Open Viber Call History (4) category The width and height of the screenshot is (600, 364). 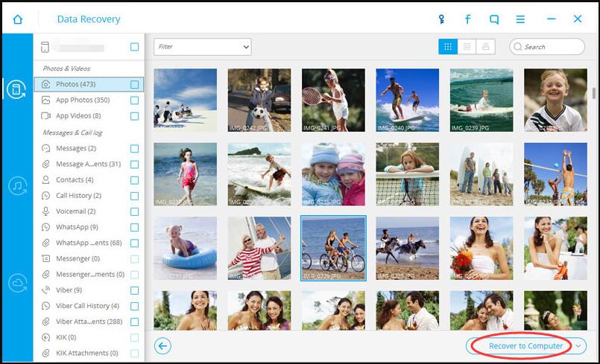click(x=89, y=306)
